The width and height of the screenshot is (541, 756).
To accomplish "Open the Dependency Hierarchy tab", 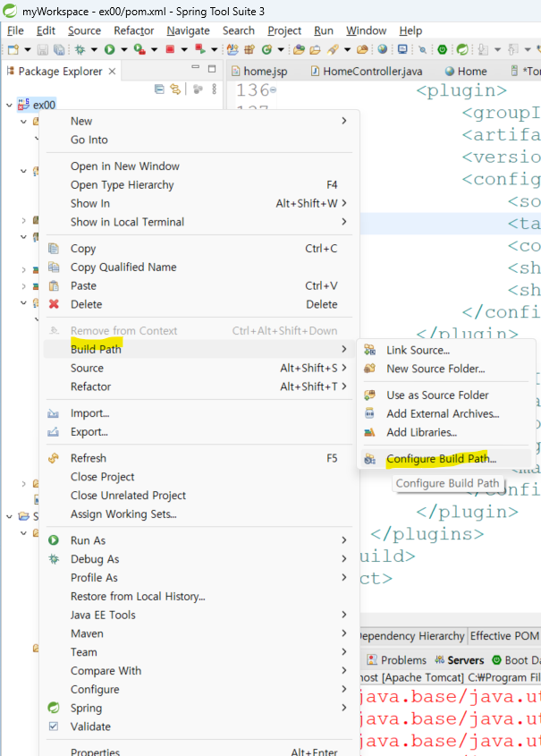I will click(412, 636).
